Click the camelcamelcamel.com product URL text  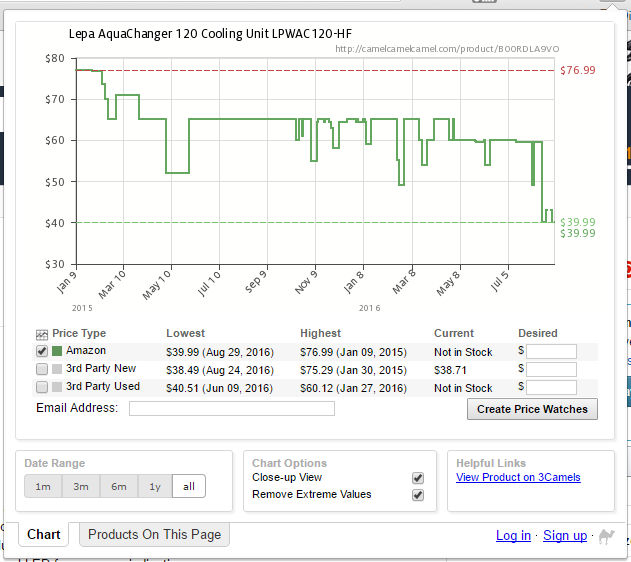pyautogui.click(x=447, y=49)
